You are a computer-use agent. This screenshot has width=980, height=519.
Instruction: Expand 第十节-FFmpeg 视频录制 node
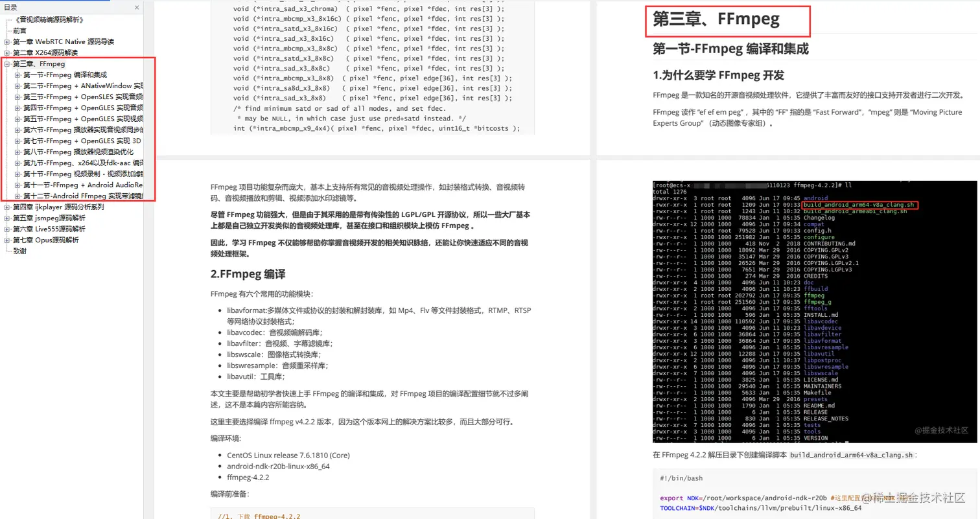click(x=17, y=174)
